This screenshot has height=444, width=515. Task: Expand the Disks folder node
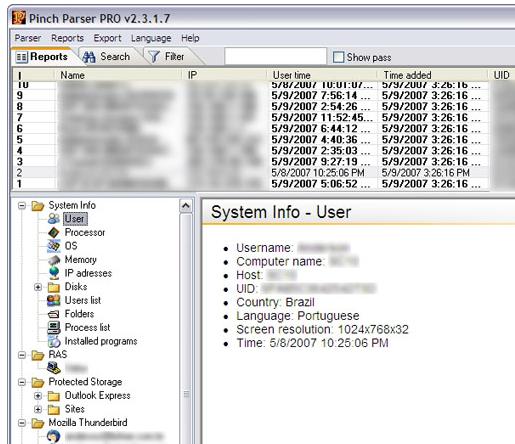[38, 287]
